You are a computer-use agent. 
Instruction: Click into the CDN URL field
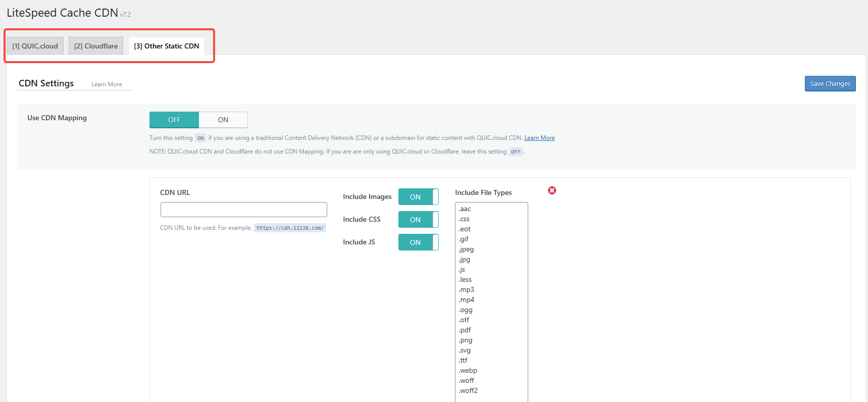point(243,210)
